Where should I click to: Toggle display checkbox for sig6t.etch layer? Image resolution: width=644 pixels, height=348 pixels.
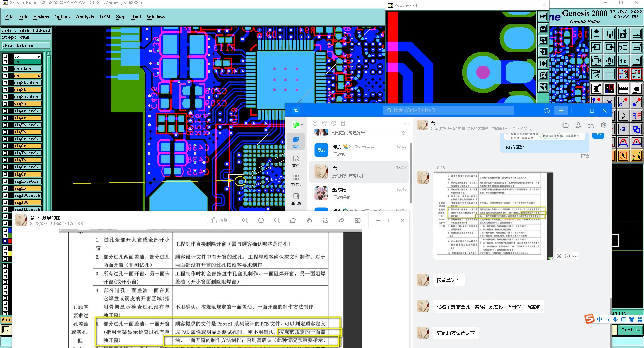click(x=5, y=139)
